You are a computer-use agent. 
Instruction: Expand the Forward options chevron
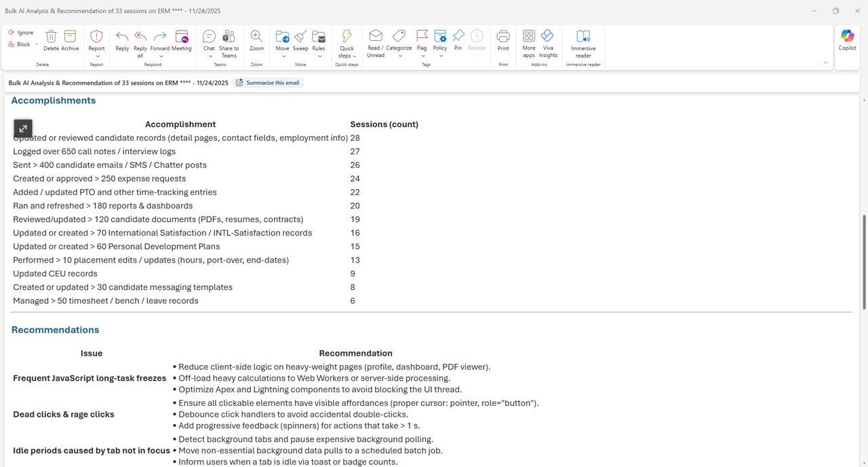160,56
